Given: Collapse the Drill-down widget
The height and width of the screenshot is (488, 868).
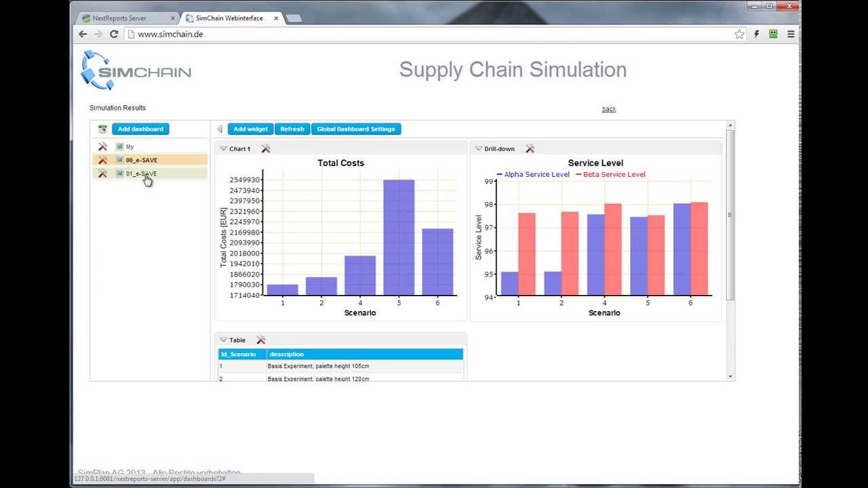Looking at the screenshot, I should 478,148.
